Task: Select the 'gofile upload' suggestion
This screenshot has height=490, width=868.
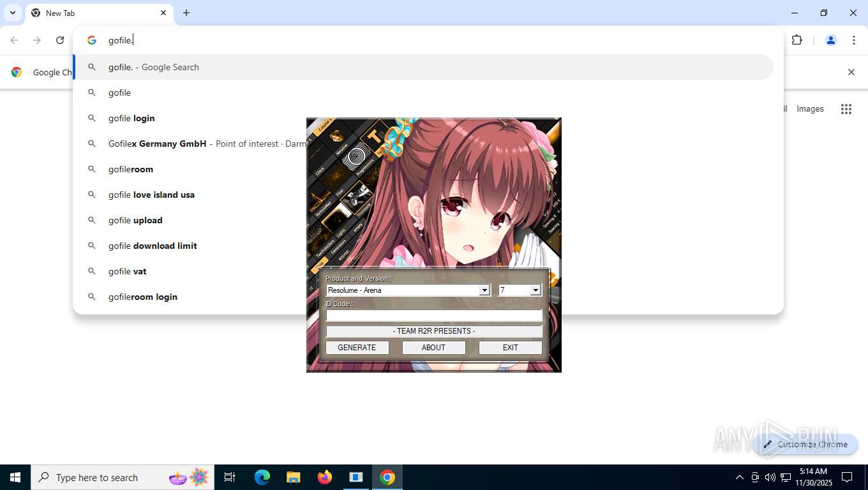Action: click(424, 220)
